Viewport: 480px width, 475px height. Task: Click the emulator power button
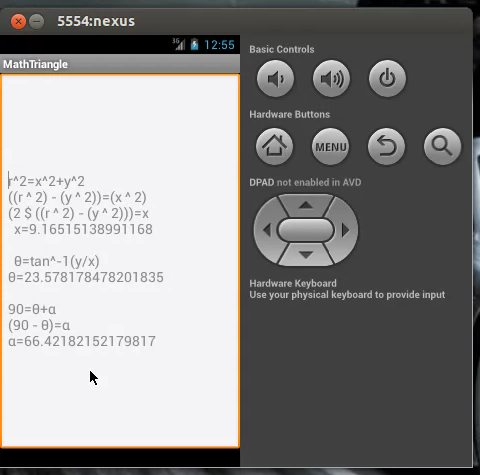point(387,79)
